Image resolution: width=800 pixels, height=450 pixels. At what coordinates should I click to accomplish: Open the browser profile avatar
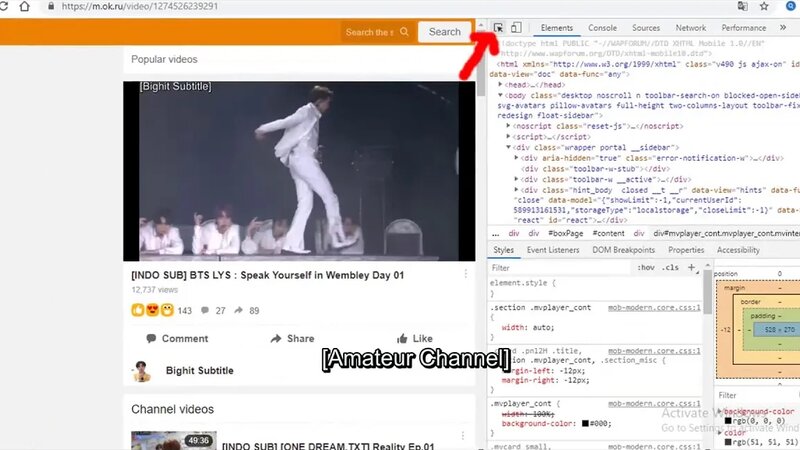(x=791, y=6)
